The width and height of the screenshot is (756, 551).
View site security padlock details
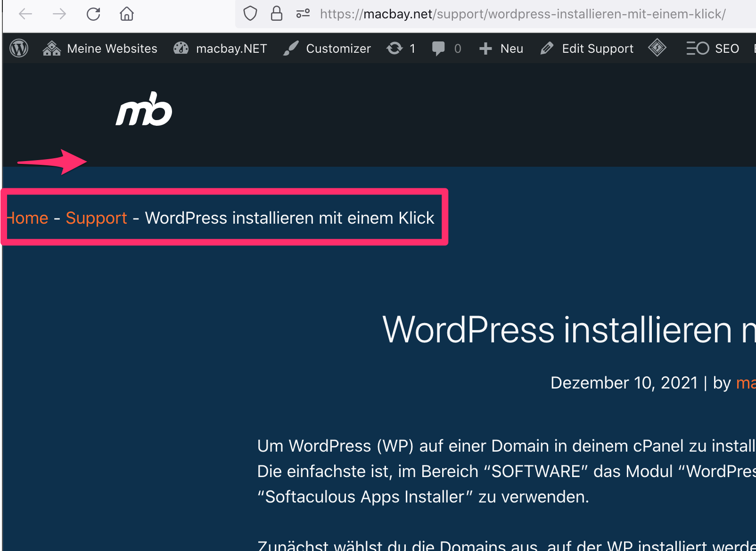pos(277,14)
